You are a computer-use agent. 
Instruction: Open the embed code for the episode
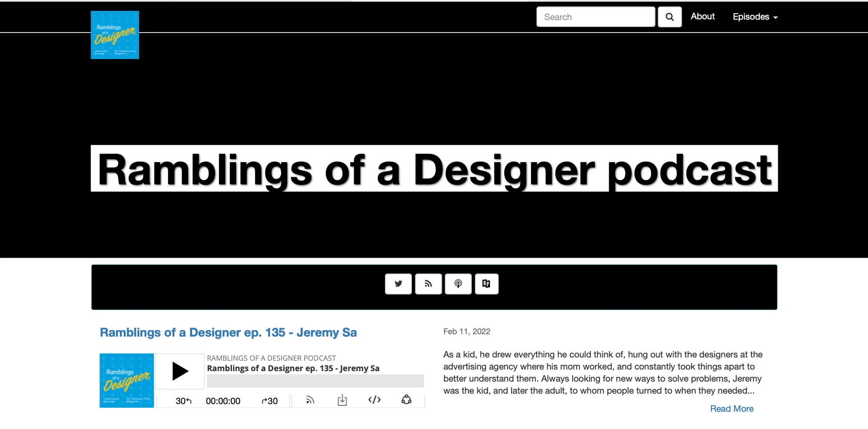click(374, 400)
